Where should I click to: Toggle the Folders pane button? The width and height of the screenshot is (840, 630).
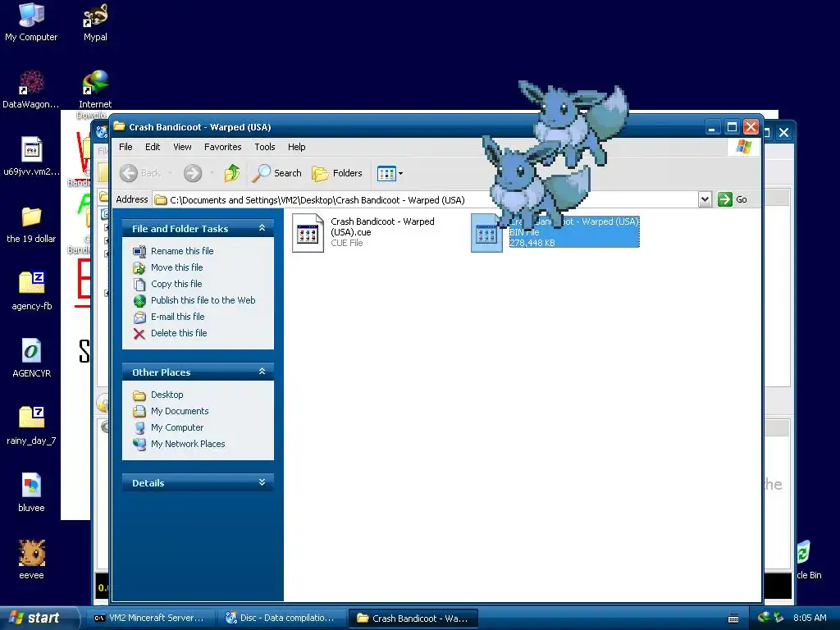point(337,173)
